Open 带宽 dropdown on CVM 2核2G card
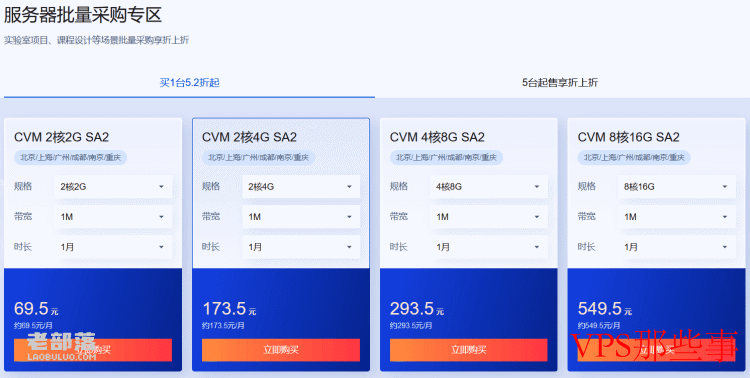 [113, 217]
